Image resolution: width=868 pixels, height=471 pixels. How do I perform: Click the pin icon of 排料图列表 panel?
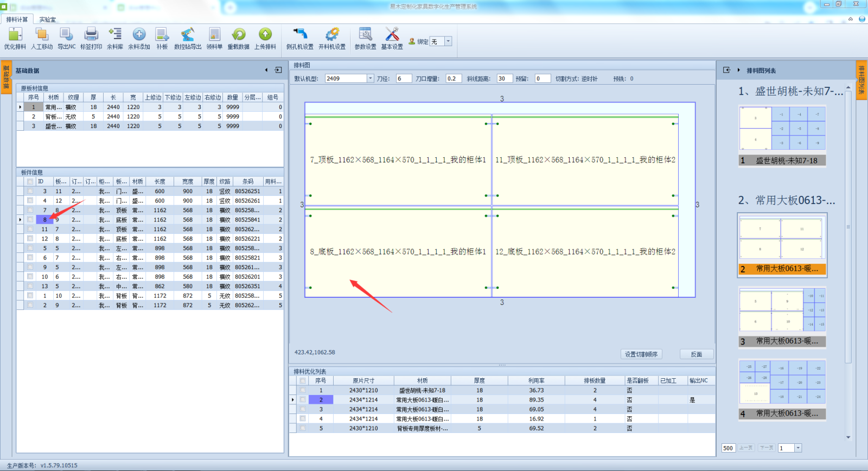coord(727,70)
